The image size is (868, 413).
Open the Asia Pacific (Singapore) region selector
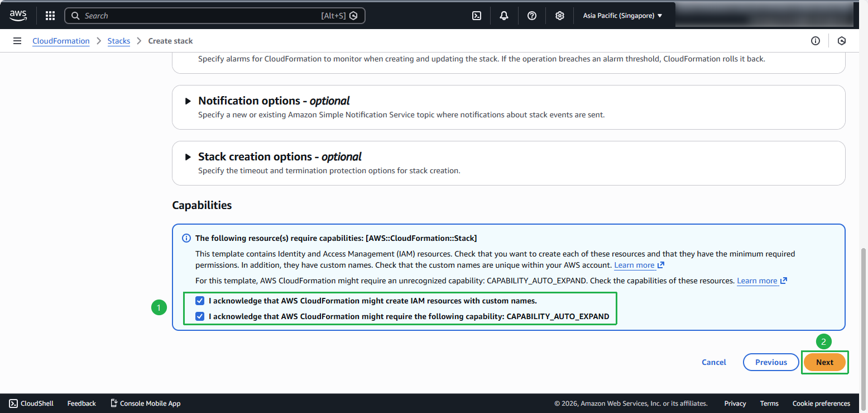click(622, 15)
